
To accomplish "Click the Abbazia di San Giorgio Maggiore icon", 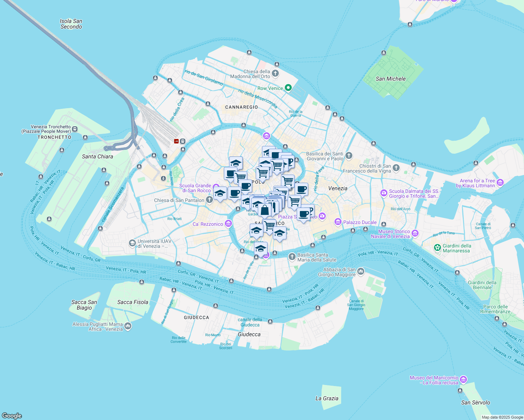I will pyautogui.click(x=361, y=271).
